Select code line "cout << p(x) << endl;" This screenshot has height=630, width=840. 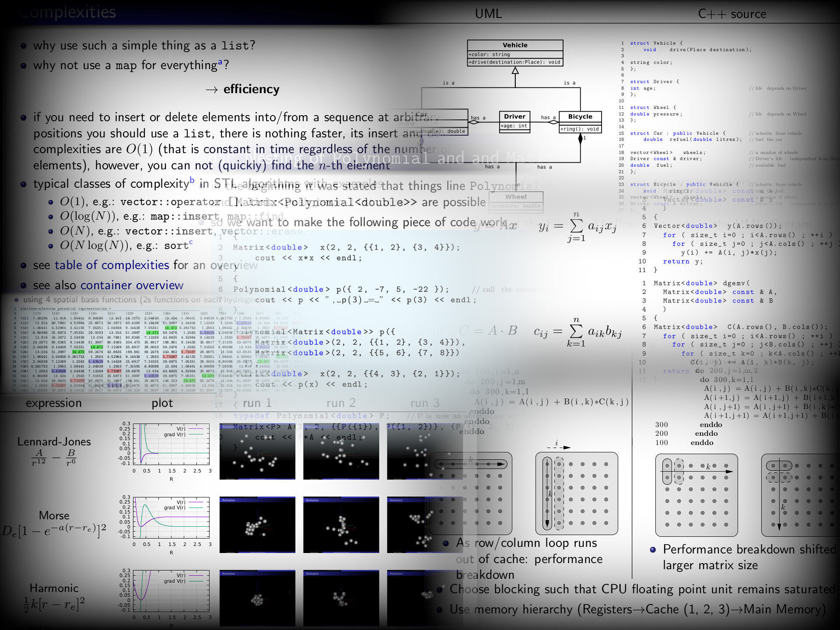(311, 385)
